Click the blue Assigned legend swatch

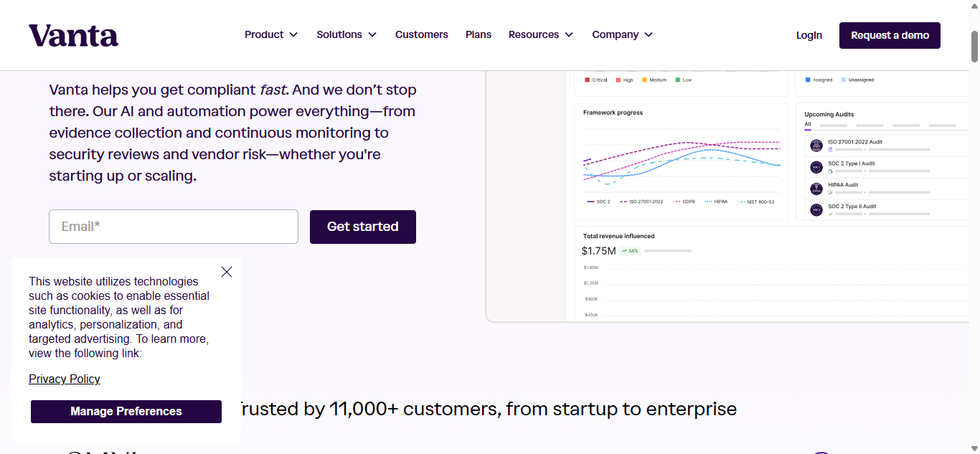click(808, 80)
